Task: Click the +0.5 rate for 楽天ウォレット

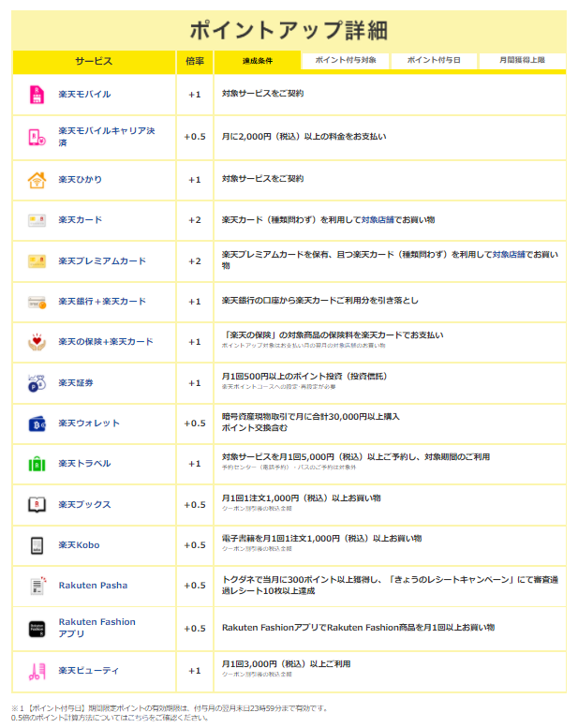Action: point(195,423)
